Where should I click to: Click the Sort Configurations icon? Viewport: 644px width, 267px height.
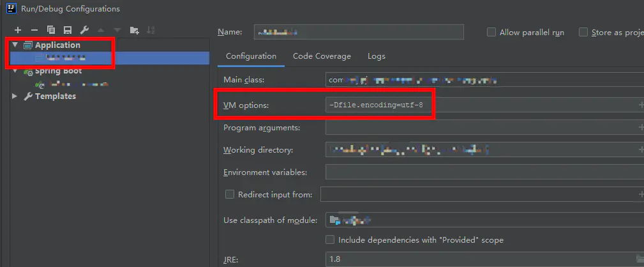pyautogui.click(x=151, y=30)
